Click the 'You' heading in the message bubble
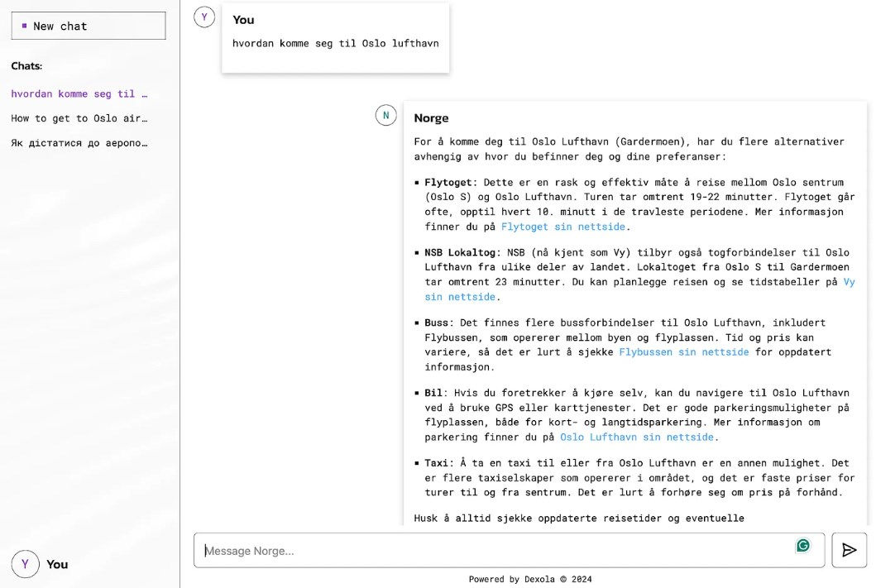876x588 pixels. click(x=243, y=20)
